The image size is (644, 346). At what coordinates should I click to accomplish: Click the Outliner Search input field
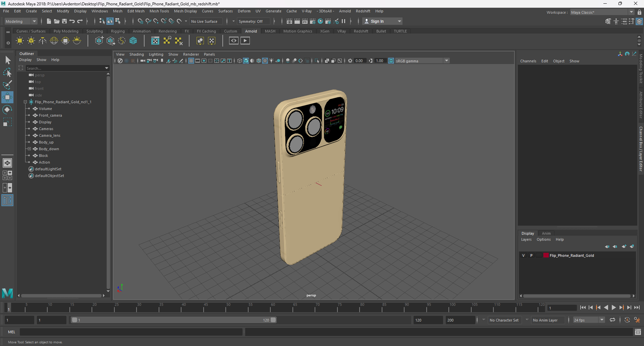(65, 68)
